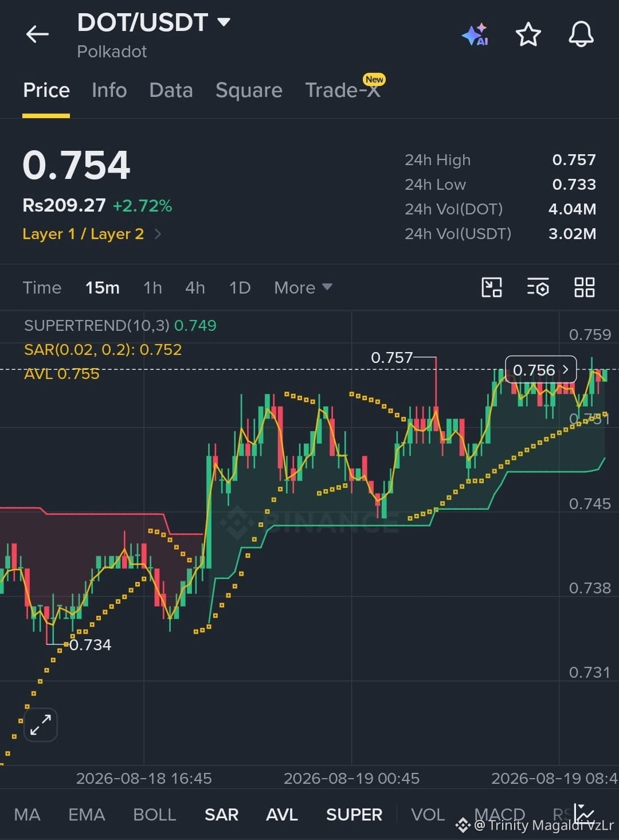Viewport: 619px width, 840px height.
Task: Switch to the Info tab
Action: (x=109, y=90)
